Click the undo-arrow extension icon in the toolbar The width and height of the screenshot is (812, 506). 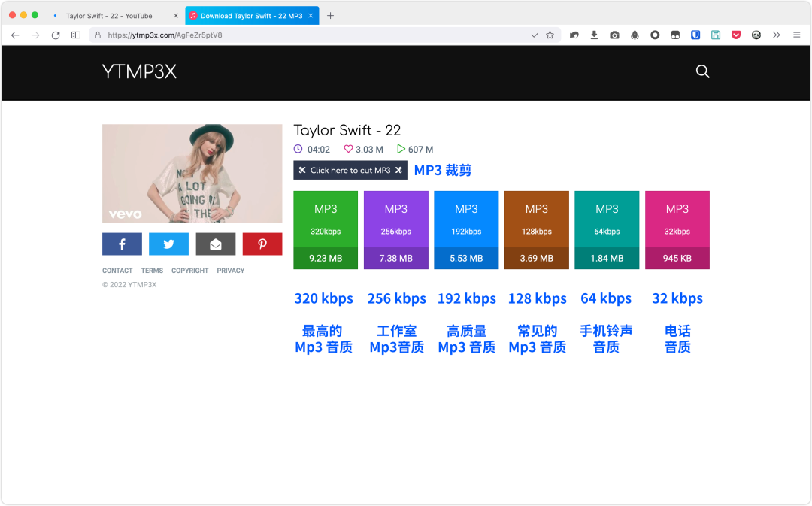point(574,35)
